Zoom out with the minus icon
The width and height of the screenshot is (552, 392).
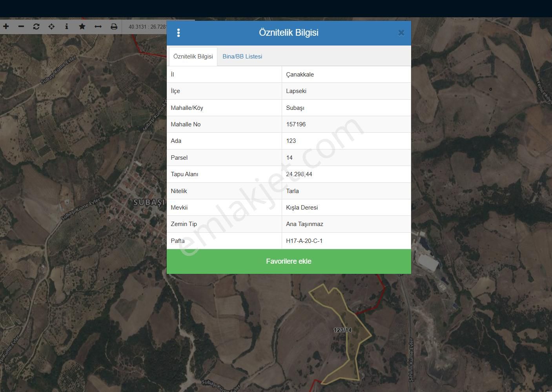pyautogui.click(x=21, y=26)
